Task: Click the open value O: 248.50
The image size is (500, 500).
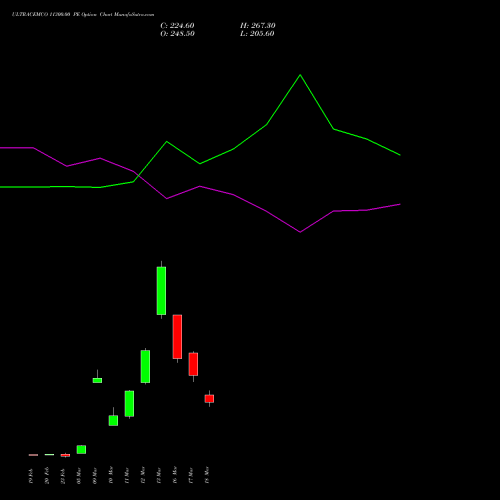Action: coord(177,34)
